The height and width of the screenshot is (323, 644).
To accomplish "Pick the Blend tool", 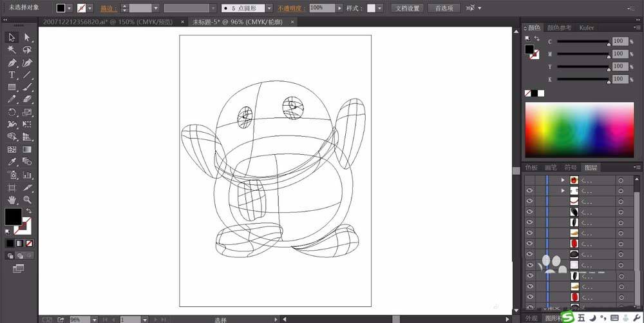I will pos(27,162).
